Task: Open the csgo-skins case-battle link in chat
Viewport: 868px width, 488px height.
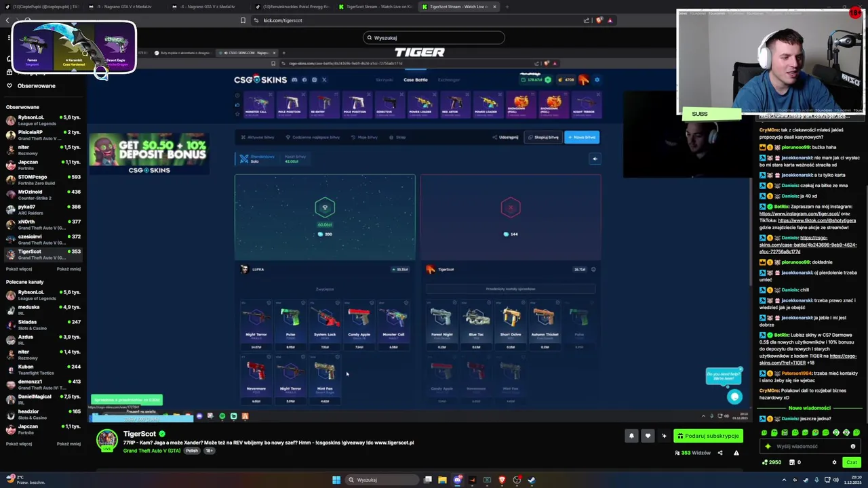Action: [x=808, y=245]
